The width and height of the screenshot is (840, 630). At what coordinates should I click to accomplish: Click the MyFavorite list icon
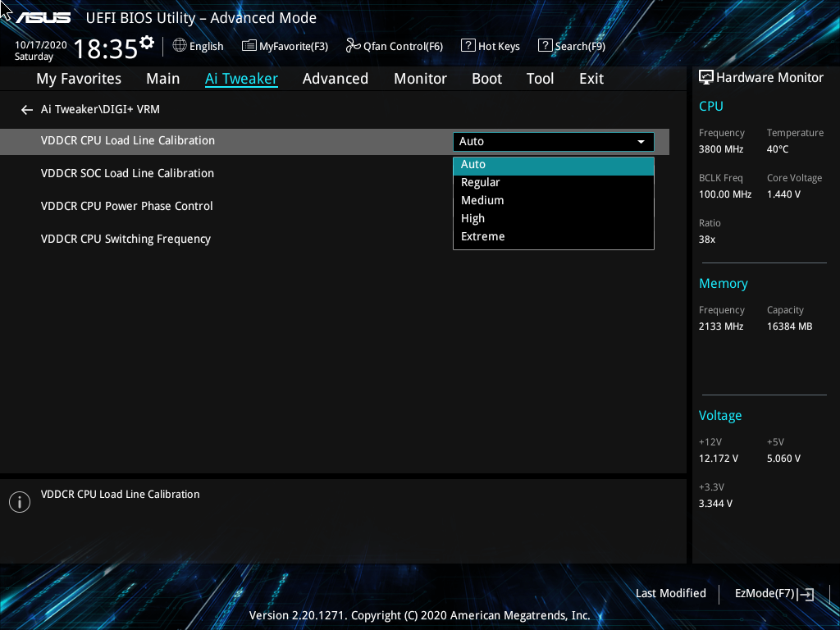click(249, 46)
